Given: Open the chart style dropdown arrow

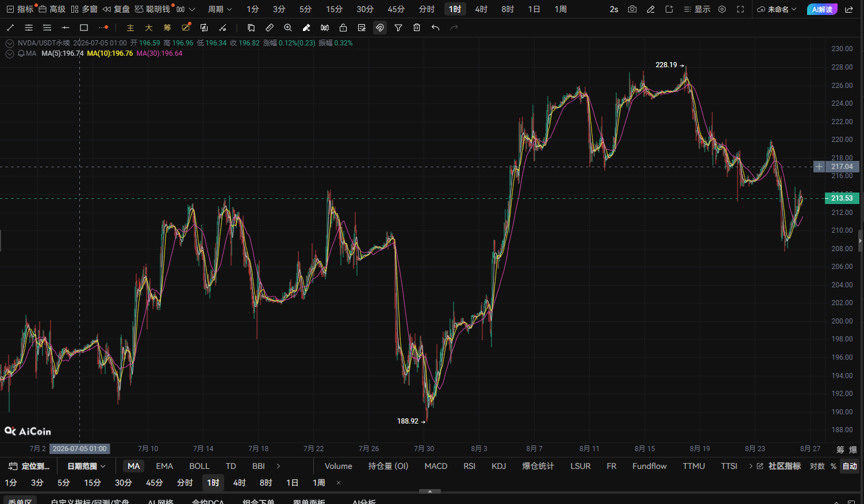Looking at the screenshot, I should [x=192, y=9].
